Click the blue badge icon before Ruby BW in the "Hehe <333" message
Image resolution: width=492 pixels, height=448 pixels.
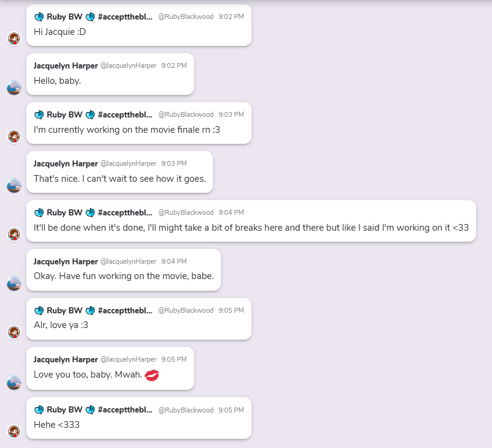pyautogui.click(x=39, y=409)
